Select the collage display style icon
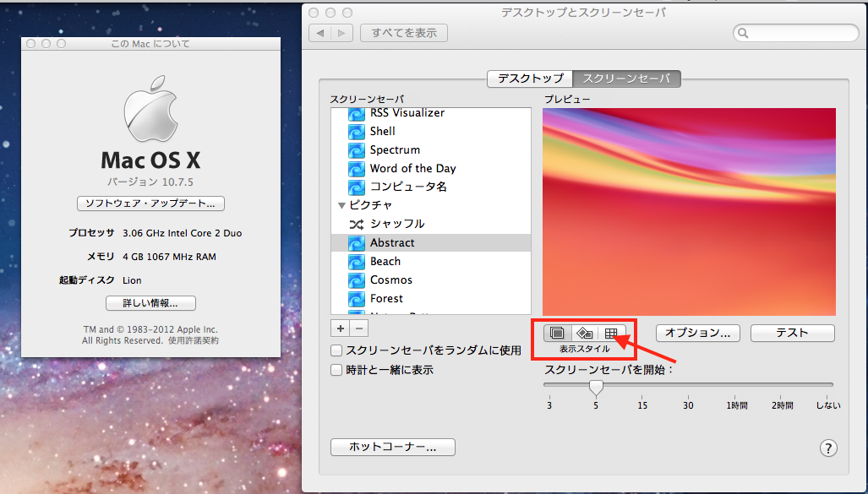The image size is (868, 494). (x=585, y=333)
